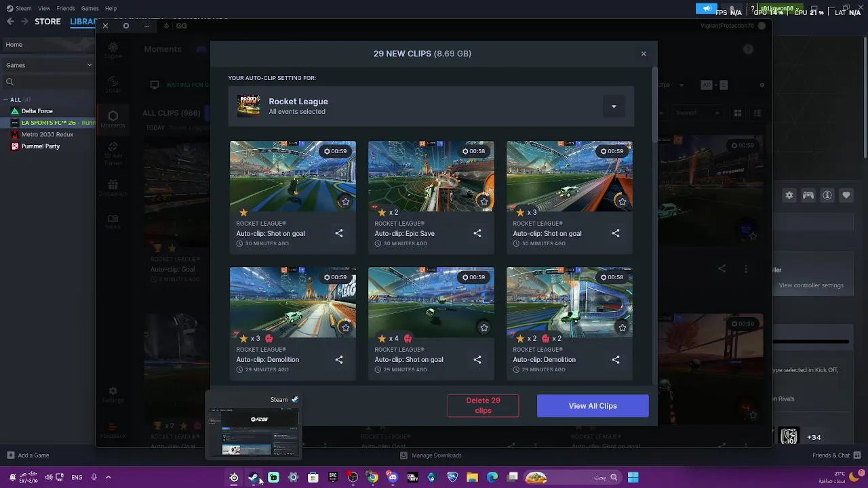Open the Games menu in Steam
Screen dimensions: 868x488
point(90,8)
